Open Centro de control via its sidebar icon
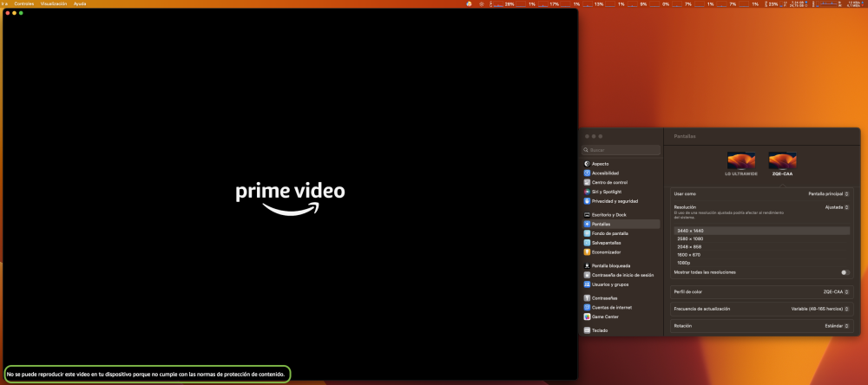868x385 pixels. click(587, 183)
